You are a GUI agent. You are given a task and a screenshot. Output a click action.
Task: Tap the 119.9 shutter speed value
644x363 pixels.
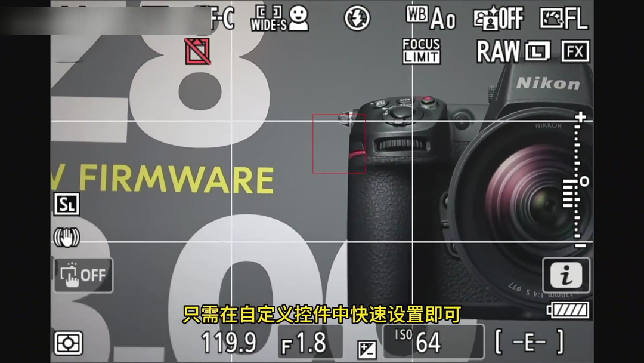(229, 342)
